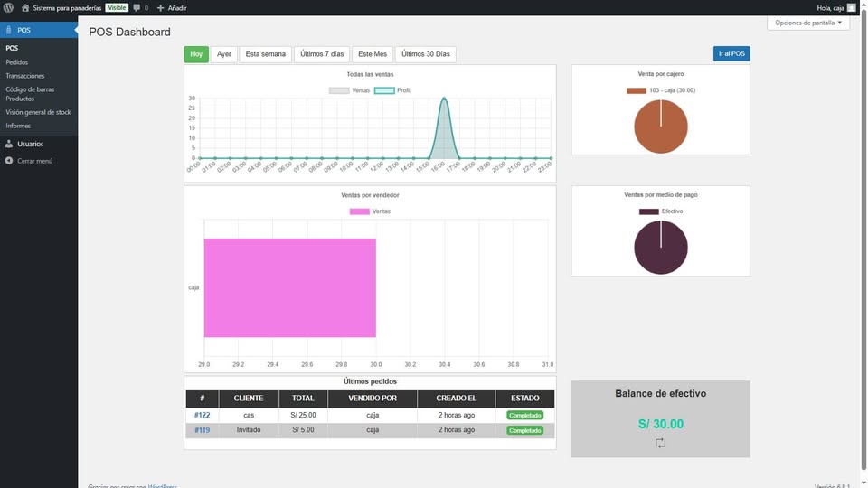868x488 pixels.
Task: Click the VENDIDO POR column header
Action: pyautogui.click(x=373, y=399)
